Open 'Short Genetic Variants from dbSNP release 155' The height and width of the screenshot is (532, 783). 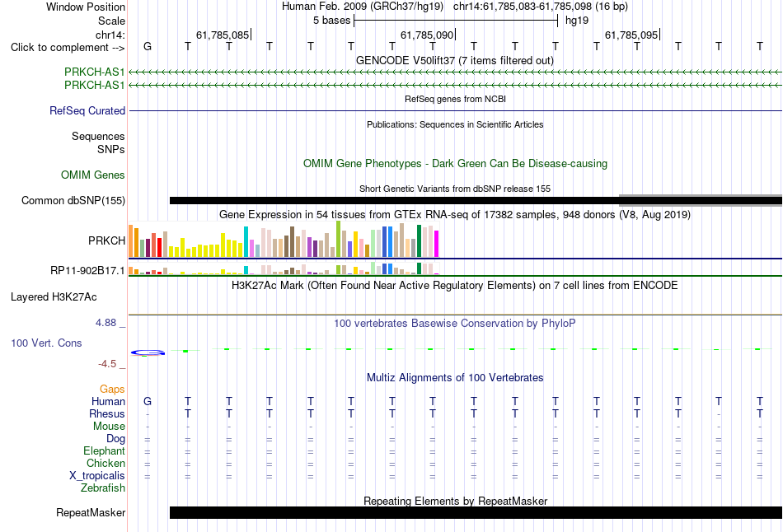454,189
